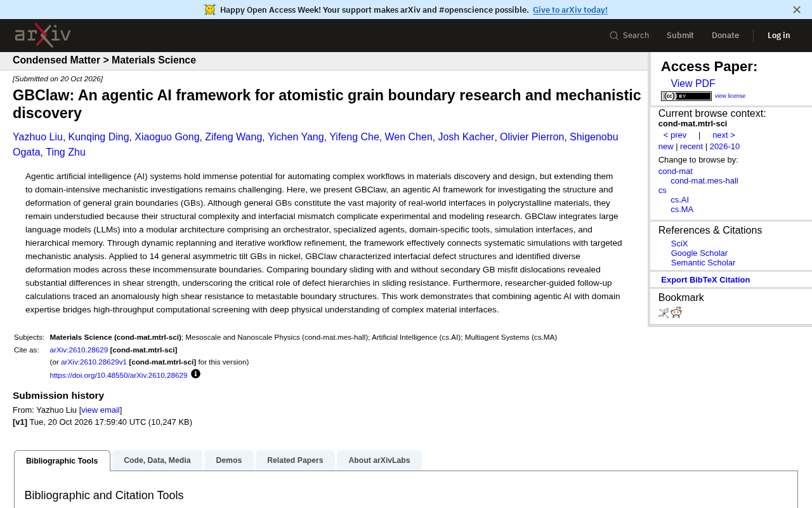Open arXiv:2610.28629v1 version link
This screenshot has width=812, height=508.
94,362
